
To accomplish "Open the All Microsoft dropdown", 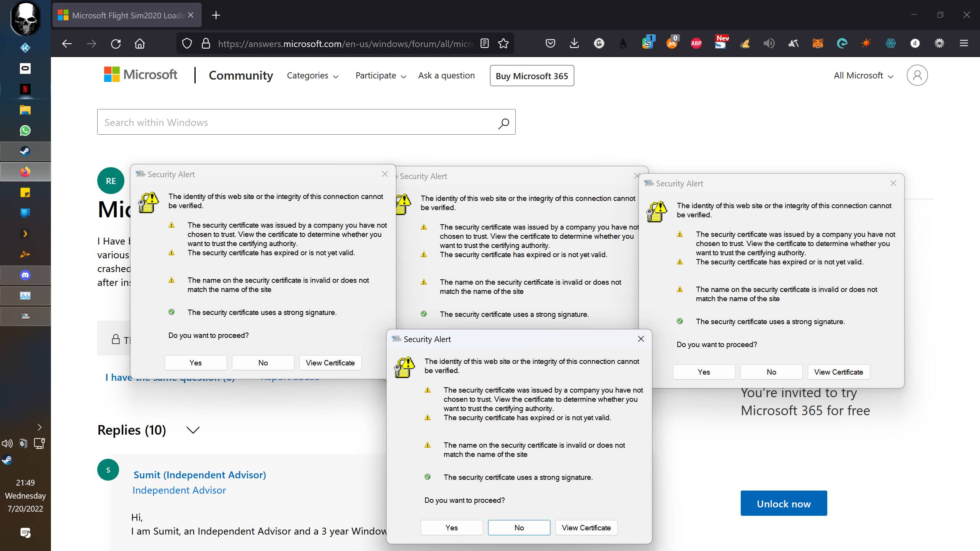I will point(863,76).
